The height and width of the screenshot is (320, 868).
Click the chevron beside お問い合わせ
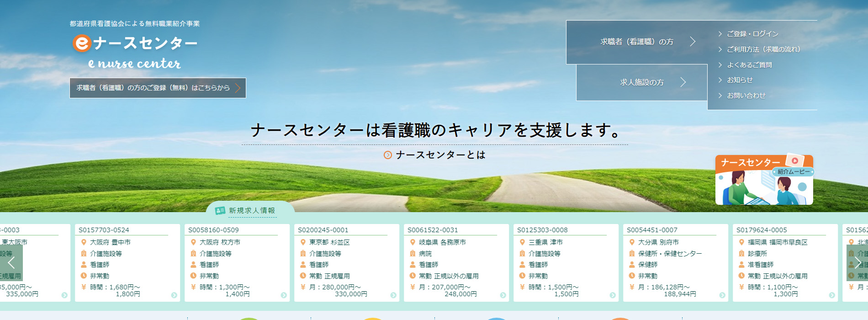(x=720, y=96)
